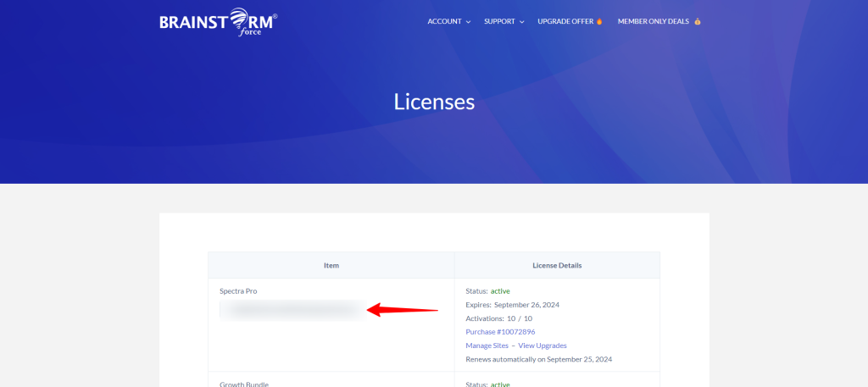Expand the Support dropdown chevron
Viewport: 868px width, 387px height.
point(521,22)
